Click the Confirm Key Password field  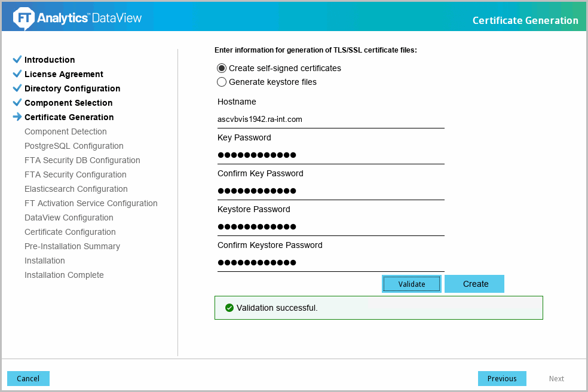pyautogui.click(x=330, y=191)
